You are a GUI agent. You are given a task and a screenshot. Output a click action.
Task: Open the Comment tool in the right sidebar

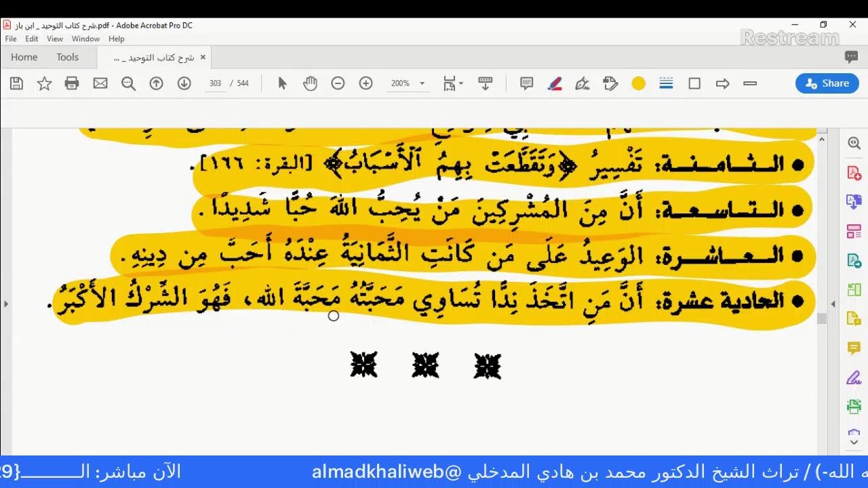854,348
